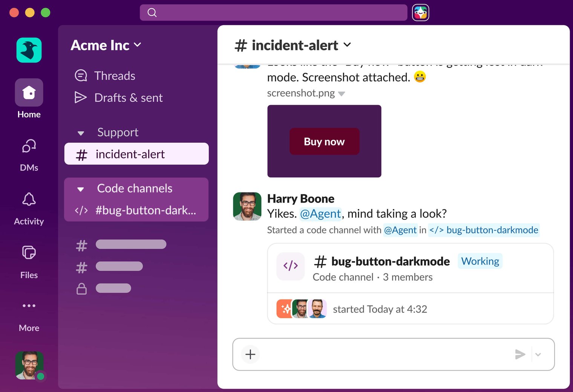Click the search magnifier icon
This screenshot has height=392, width=573.
click(x=152, y=12)
